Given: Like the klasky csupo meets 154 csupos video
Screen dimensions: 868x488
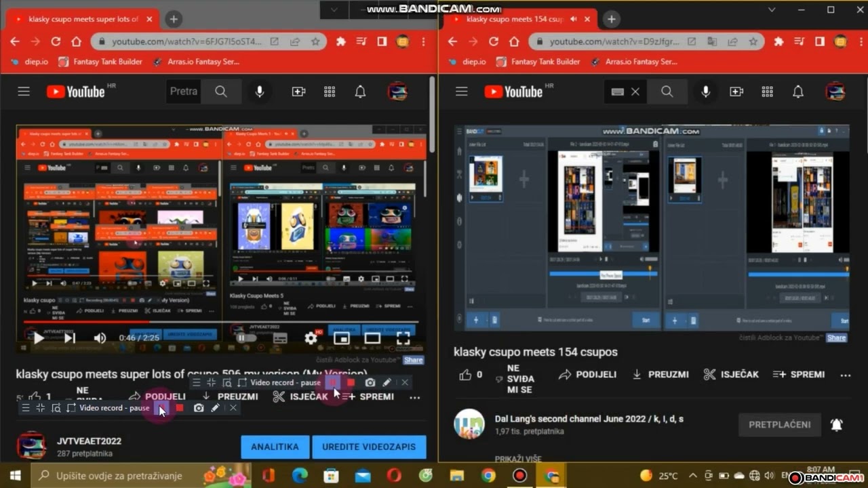Looking at the screenshot, I should (x=471, y=374).
